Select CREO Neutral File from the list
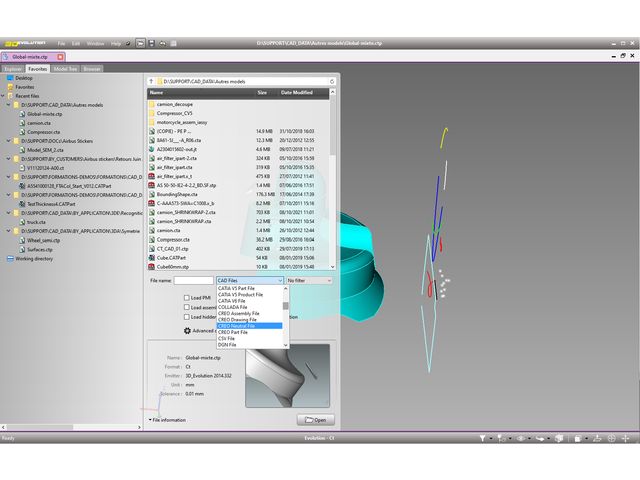Screen dimensions: 640x480 click(250, 325)
